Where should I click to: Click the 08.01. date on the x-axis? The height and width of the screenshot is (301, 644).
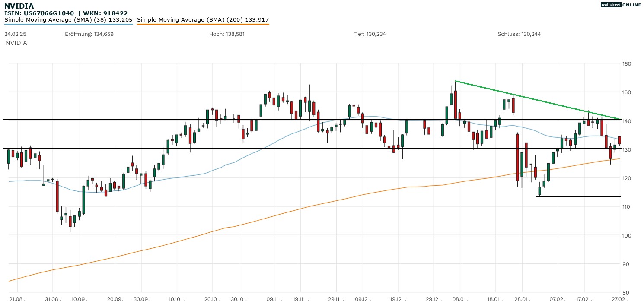pos(459,298)
